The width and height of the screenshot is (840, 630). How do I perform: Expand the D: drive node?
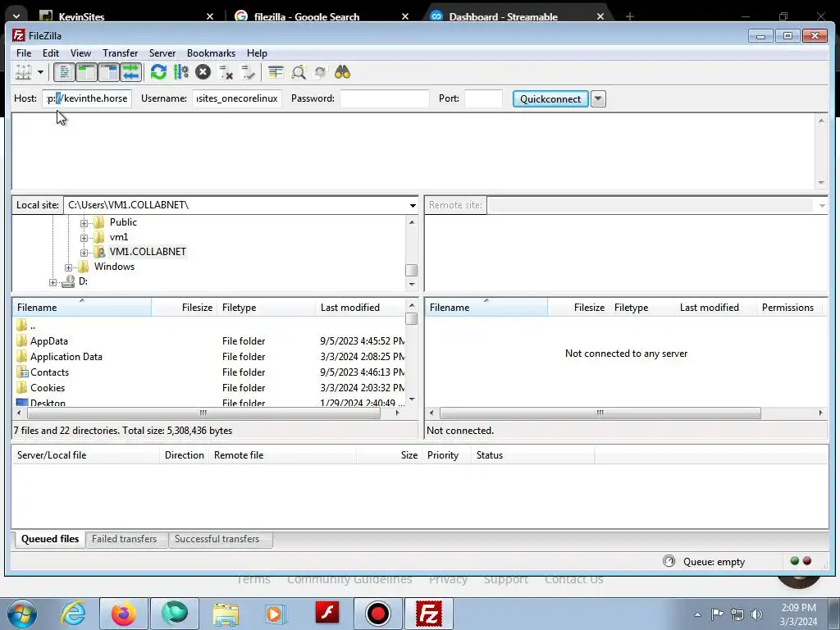[53, 282]
